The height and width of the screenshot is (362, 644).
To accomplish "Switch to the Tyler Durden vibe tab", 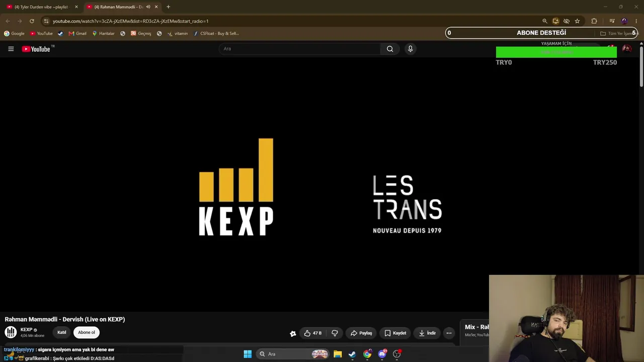I will [42, 7].
